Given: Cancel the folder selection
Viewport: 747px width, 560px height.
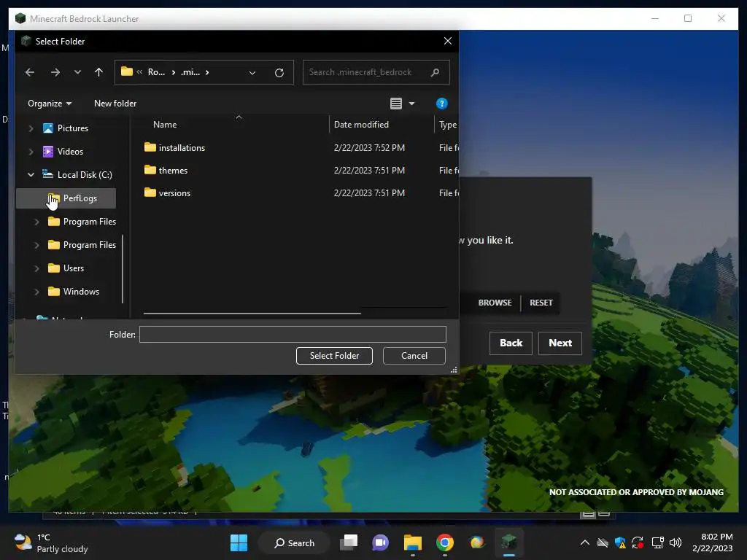Looking at the screenshot, I should click(414, 356).
